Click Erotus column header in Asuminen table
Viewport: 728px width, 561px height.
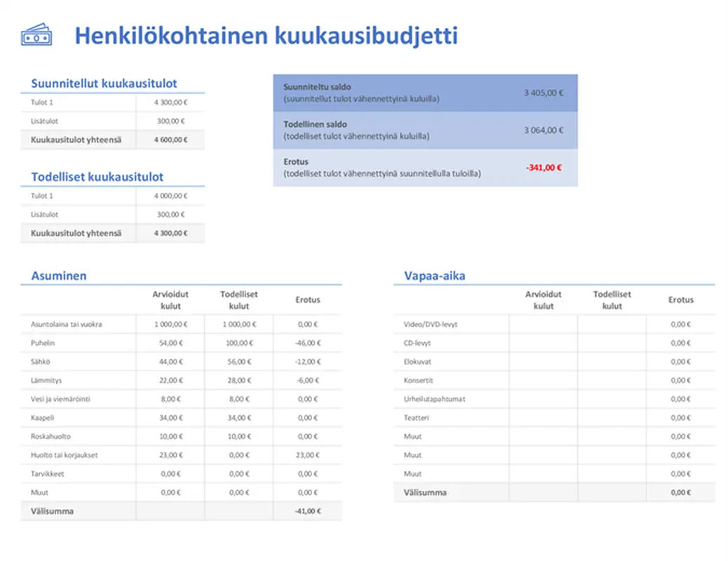pyautogui.click(x=308, y=299)
